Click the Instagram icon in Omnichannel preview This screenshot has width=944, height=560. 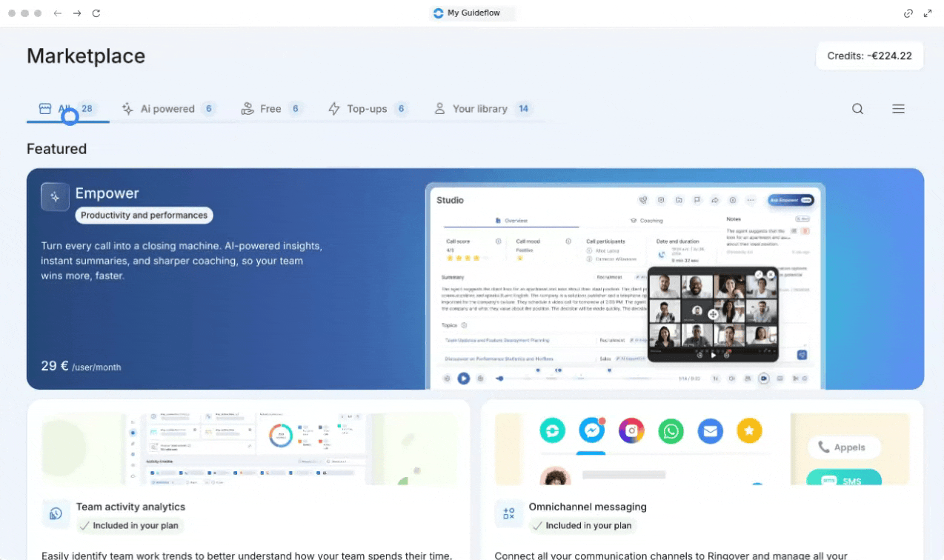coord(631,430)
